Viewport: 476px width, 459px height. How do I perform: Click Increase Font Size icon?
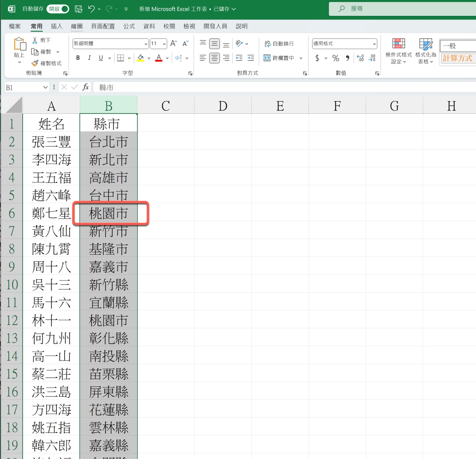173,44
